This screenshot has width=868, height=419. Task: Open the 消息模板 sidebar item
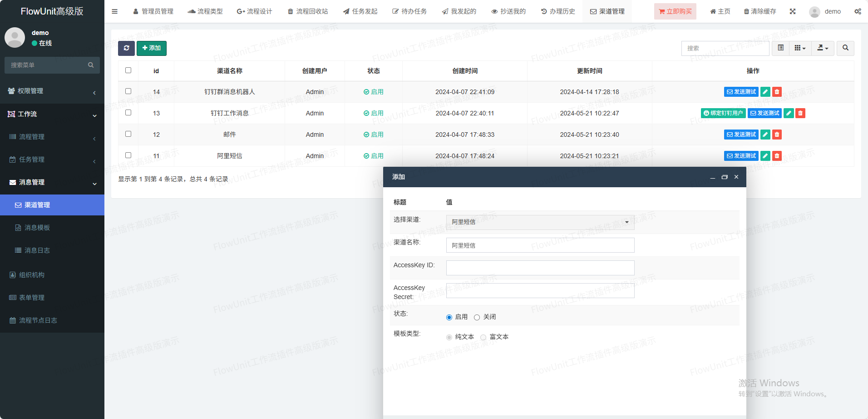pyautogui.click(x=37, y=228)
